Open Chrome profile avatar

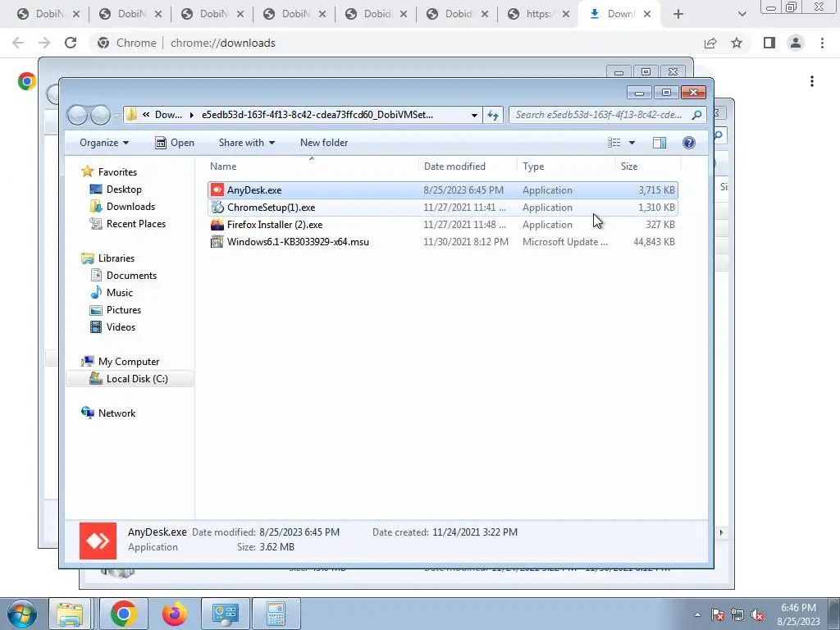[796, 43]
